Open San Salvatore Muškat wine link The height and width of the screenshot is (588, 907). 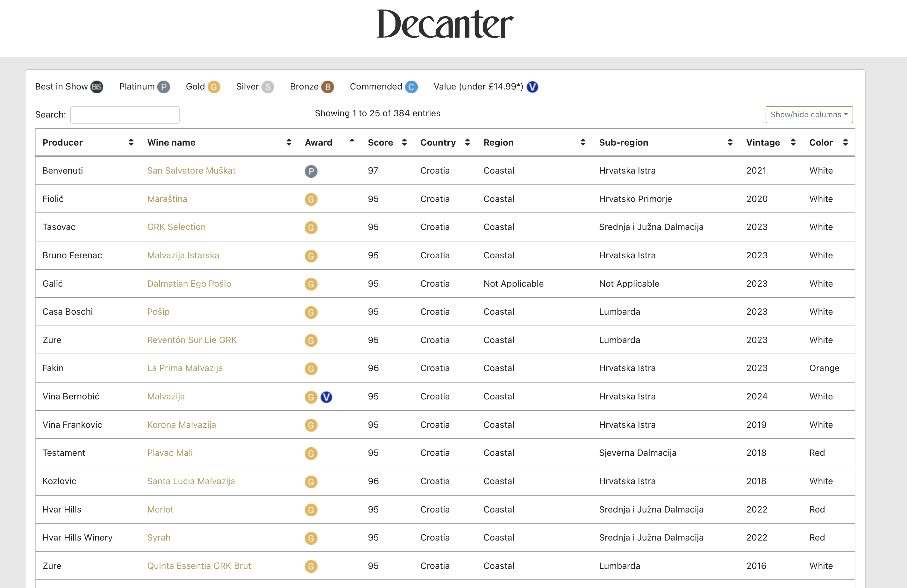coord(191,170)
